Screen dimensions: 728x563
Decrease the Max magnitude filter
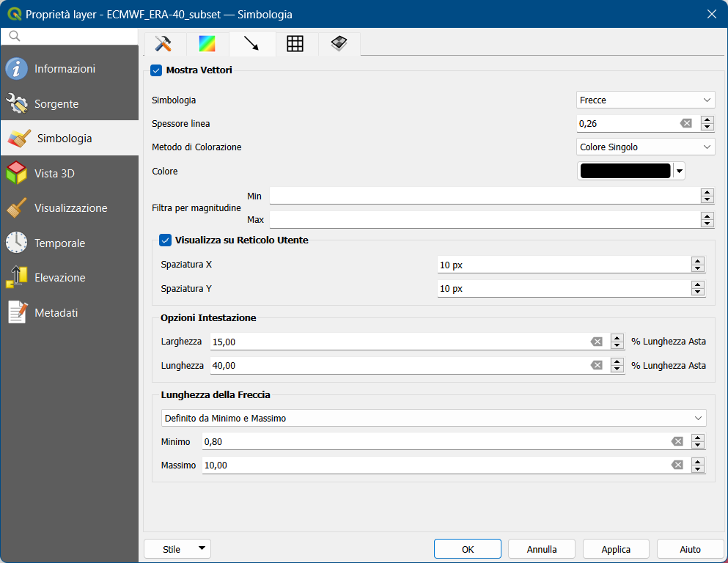click(707, 224)
